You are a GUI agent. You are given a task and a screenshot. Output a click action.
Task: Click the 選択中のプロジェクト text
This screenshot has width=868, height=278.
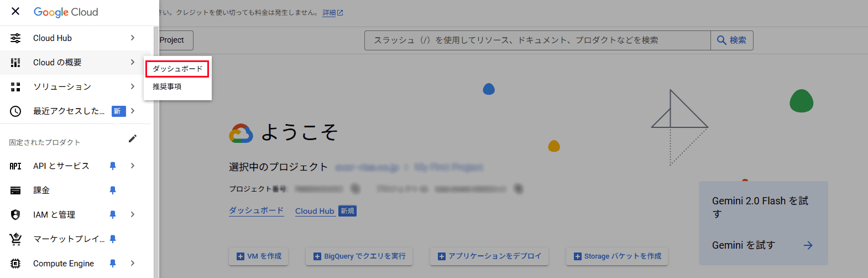[x=279, y=167]
